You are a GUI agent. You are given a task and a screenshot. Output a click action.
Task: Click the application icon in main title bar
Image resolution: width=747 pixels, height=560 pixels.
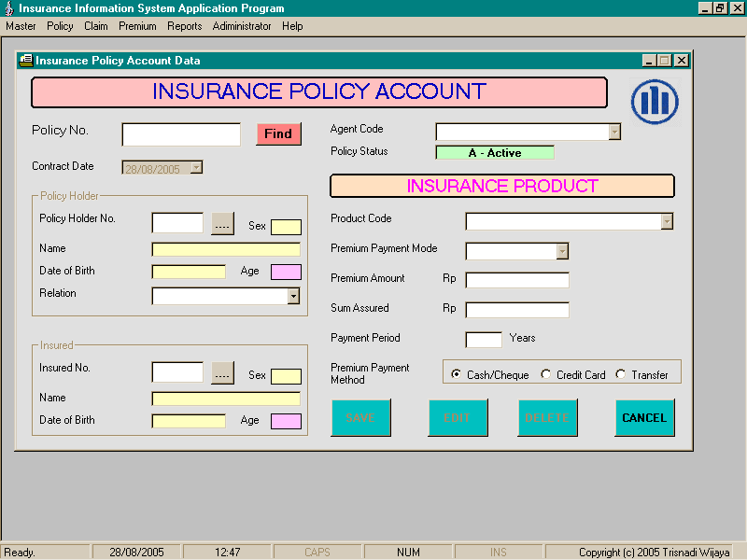(8, 8)
